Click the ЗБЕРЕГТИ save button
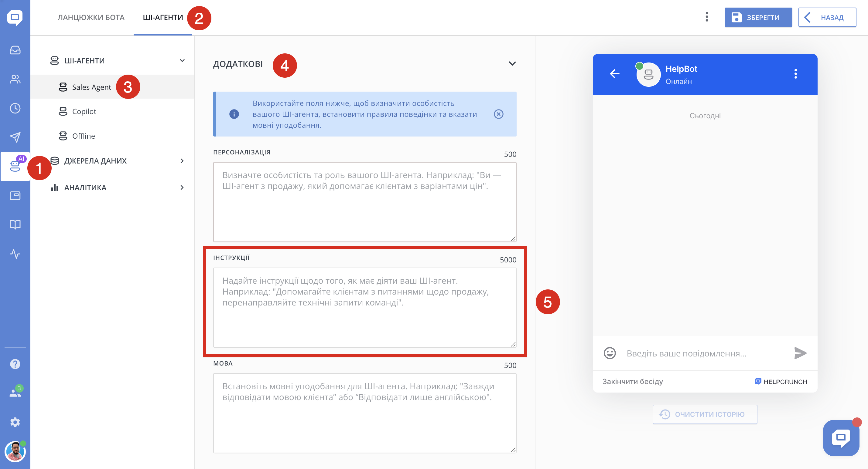Image resolution: width=868 pixels, height=469 pixels. (758, 18)
